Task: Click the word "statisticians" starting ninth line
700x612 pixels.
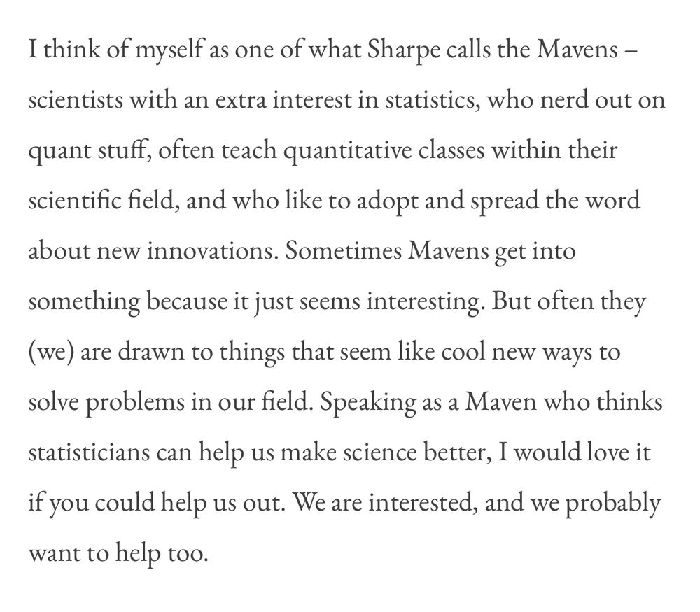Action: tap(89, 452)
